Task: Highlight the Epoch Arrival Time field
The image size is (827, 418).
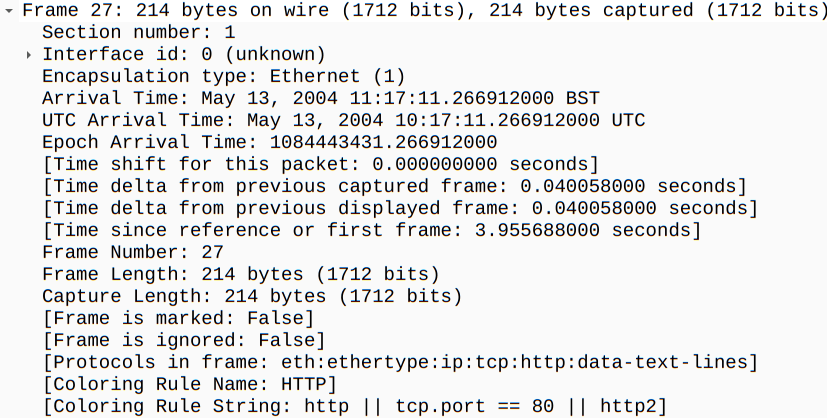Action: [269, 142]
